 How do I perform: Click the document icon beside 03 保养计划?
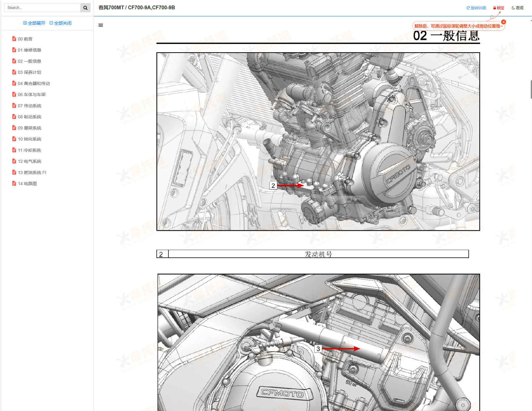pyautogui.click(x=14, y=72)
